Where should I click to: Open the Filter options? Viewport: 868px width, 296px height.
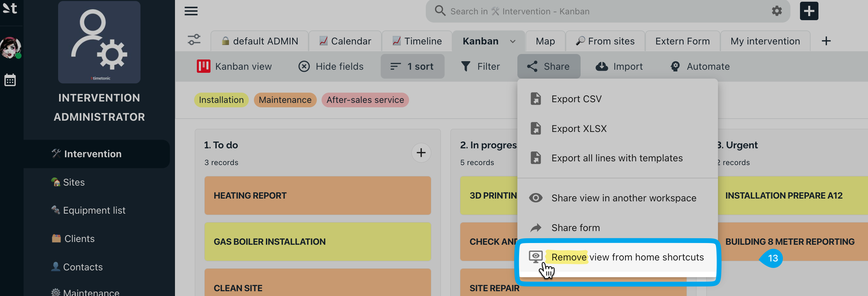(480, 66)
